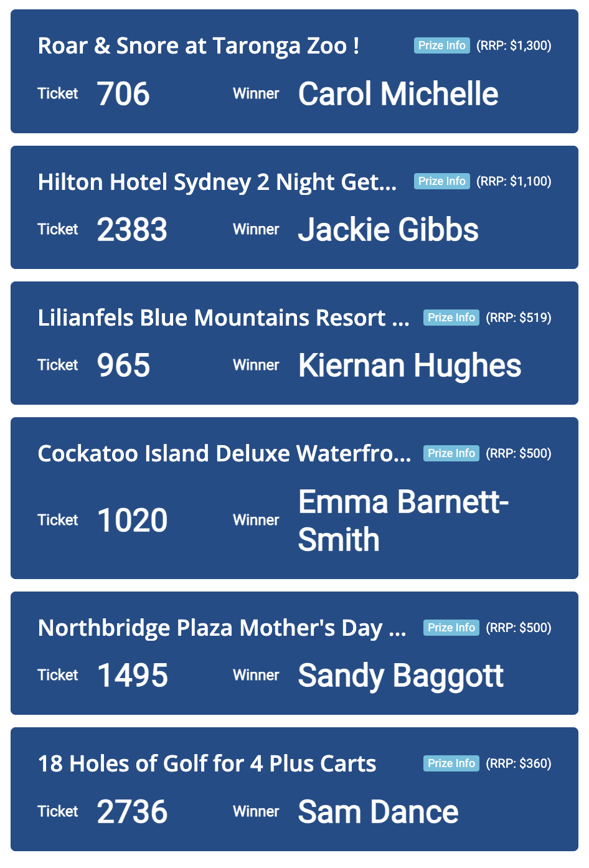
Task: Click the 18 Holes of Golf title
Action: [x=207, y=764]
